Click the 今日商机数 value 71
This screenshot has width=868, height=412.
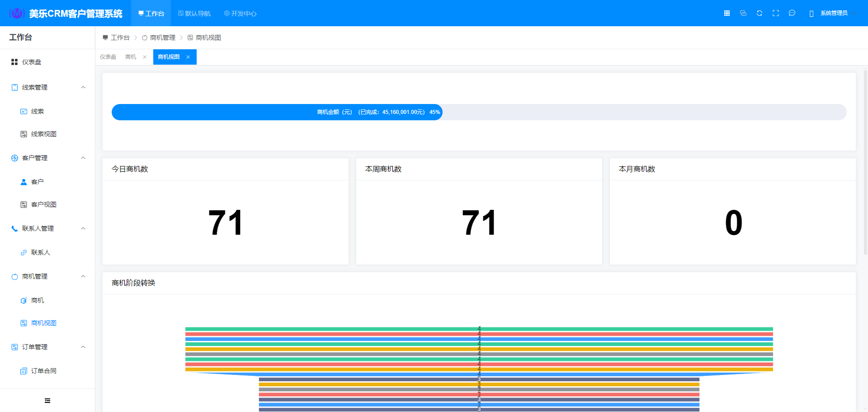(x=225, y=223)
